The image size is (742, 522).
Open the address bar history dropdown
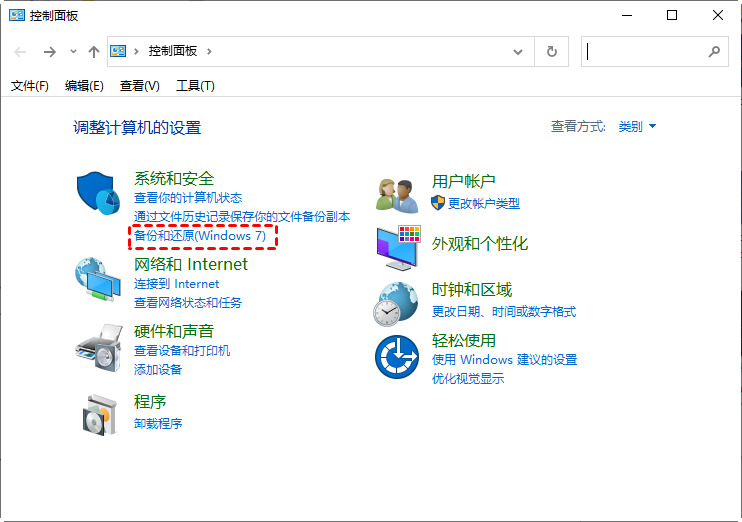(x=517, y=51)
